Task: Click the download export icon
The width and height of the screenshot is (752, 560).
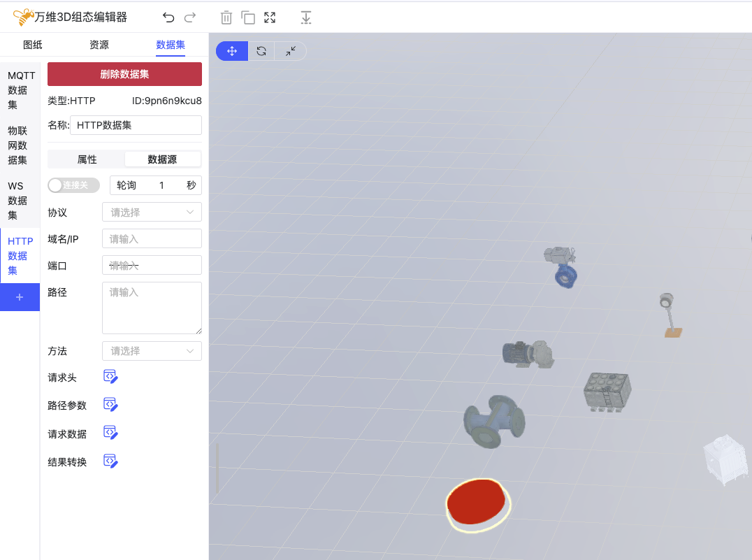Action: point(305,17)
